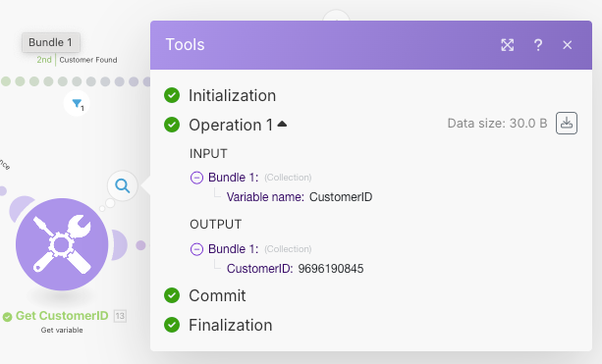
Task: Click the Customer Found route label
Action: pos(88,60)
